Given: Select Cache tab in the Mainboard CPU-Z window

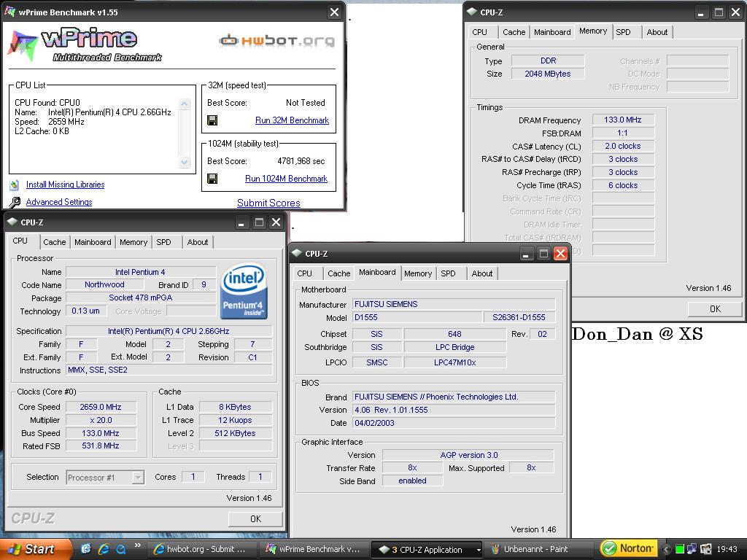Looking at the screenshot, I should 338,273.
